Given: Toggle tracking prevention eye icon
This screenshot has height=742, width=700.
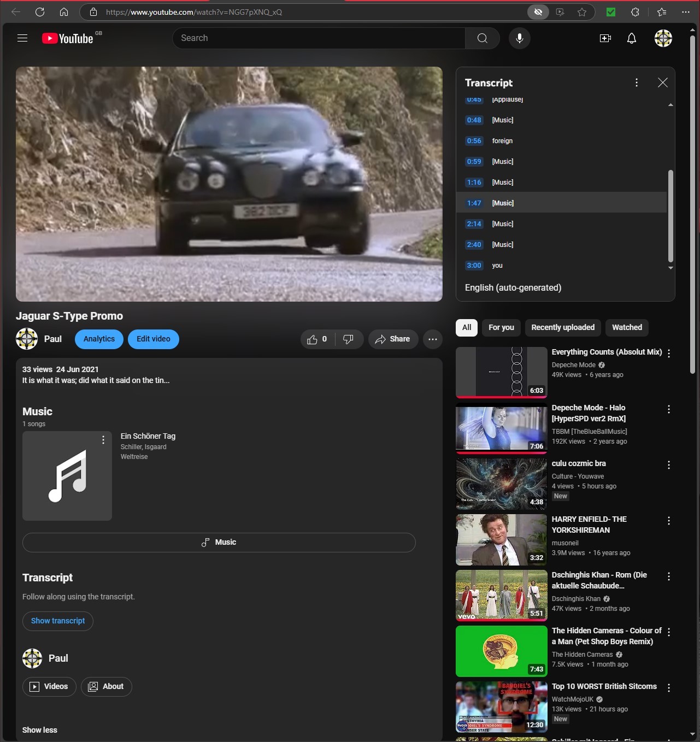Looking at the screenshot, I should tap(538, 12).
